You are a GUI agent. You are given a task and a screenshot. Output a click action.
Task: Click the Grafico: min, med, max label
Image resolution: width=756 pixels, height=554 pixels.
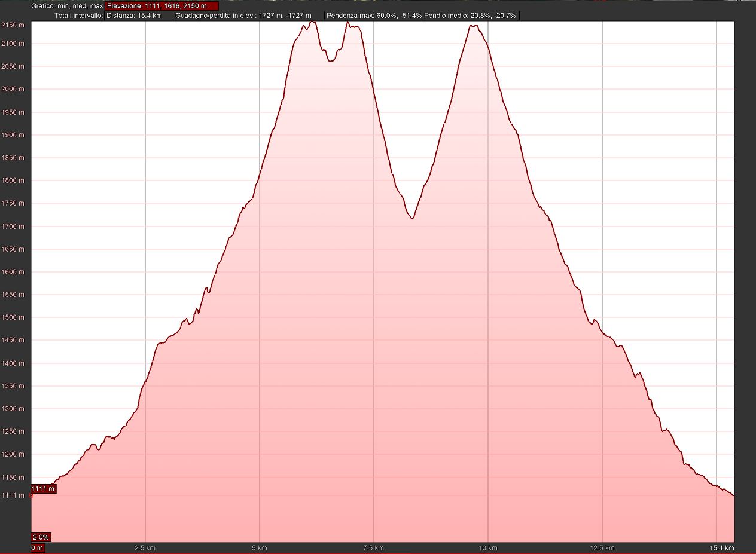[x=67, y=5]
